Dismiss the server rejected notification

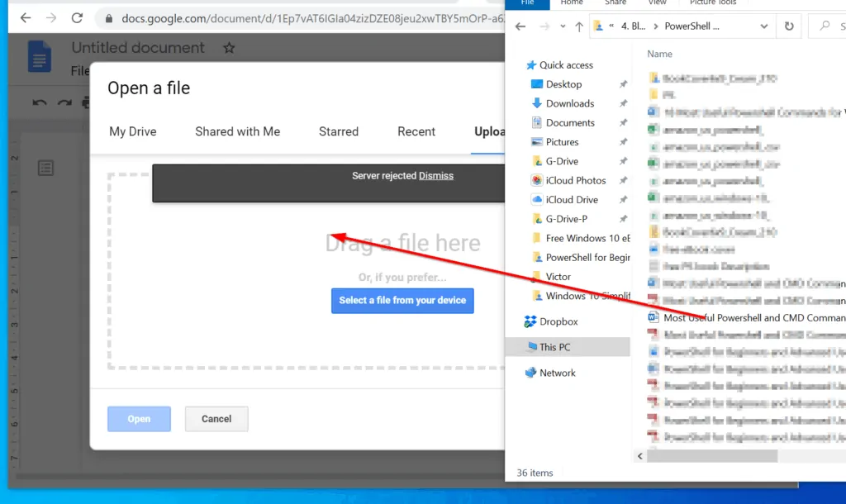[436, 175]
